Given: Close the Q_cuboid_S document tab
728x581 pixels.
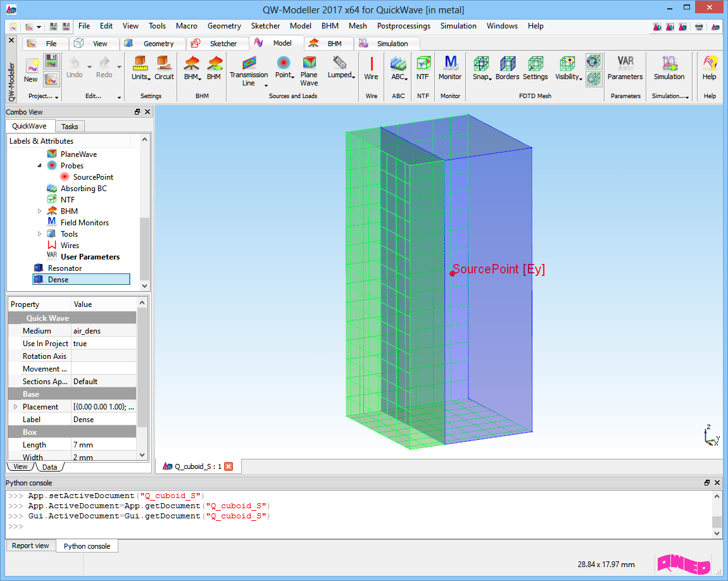Looking at the screenshot, I should (x=229, y=466).
